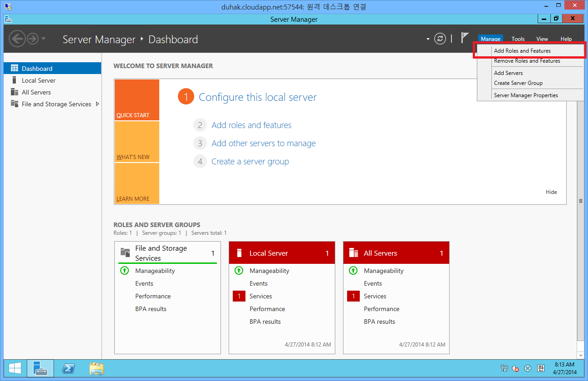Viewport: 588px width, 381px height.
Task: Open the Manage menu
Action: pos(490,39)
